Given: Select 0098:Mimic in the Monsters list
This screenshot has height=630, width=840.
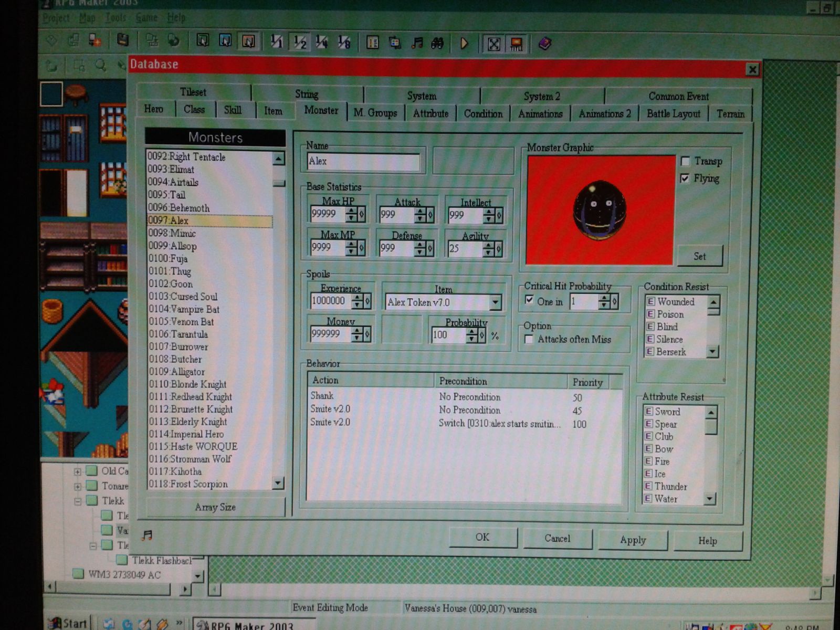Looking at the screenshot, I should (172, 233).
